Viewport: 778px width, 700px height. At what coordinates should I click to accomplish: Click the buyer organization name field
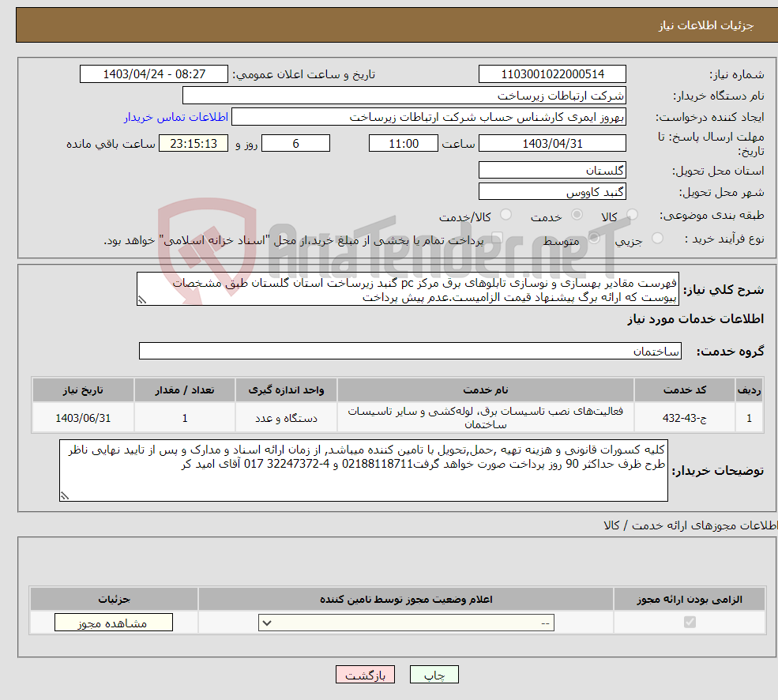[404, 96]
